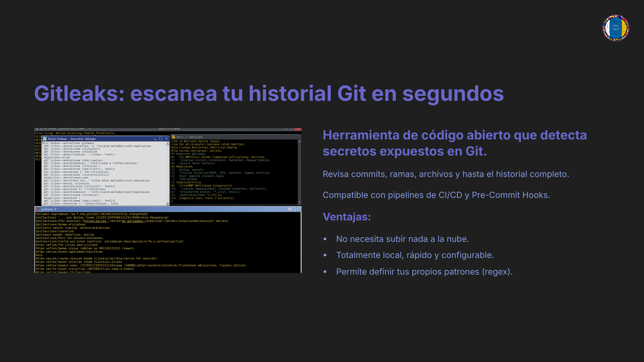Click scroll-down arrow in 'Secrets Gileaks' window
This screenshot has width=644, height=362.
(x=168, y=204)
